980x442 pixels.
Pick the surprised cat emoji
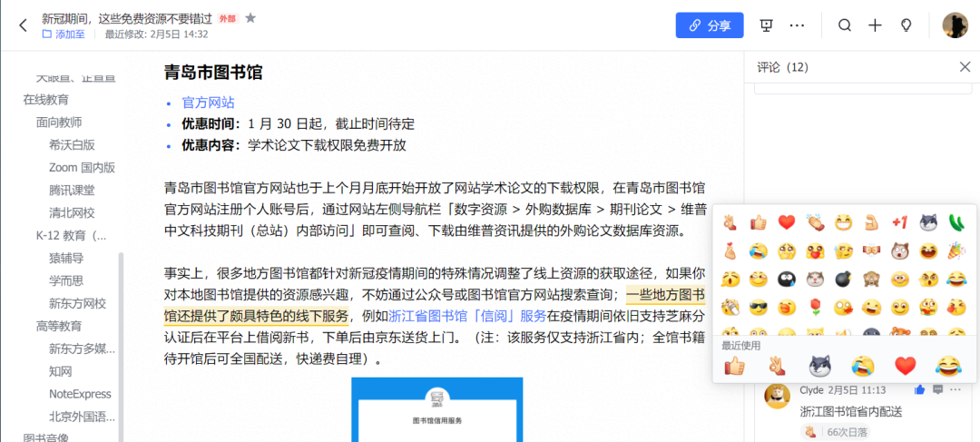coord(899,250)
